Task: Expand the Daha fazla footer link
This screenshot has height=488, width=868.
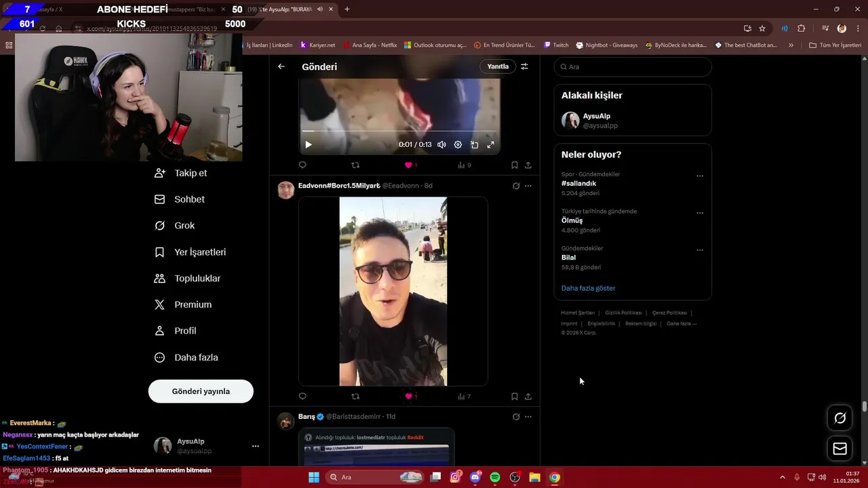Action: pos(682,323)
